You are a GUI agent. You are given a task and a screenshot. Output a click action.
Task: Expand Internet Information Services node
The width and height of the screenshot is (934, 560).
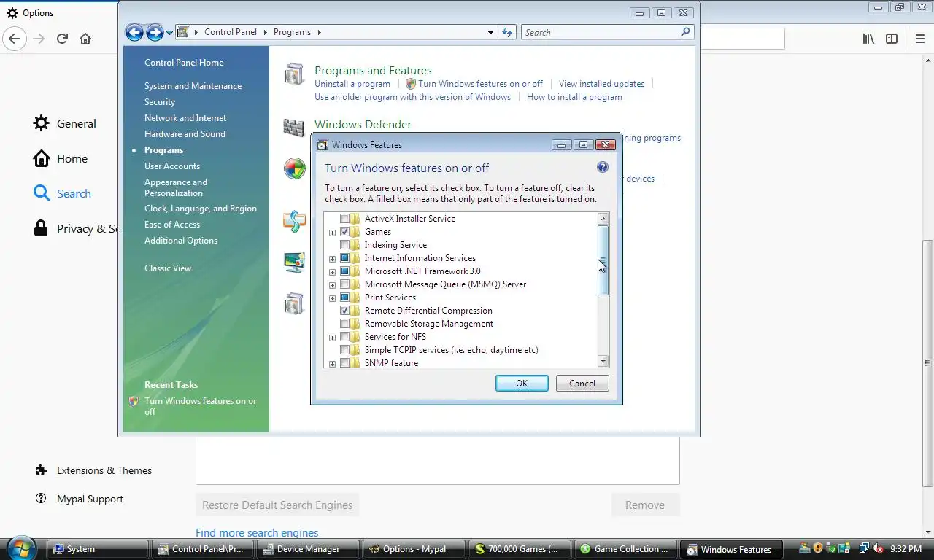(x=332, y=259)
